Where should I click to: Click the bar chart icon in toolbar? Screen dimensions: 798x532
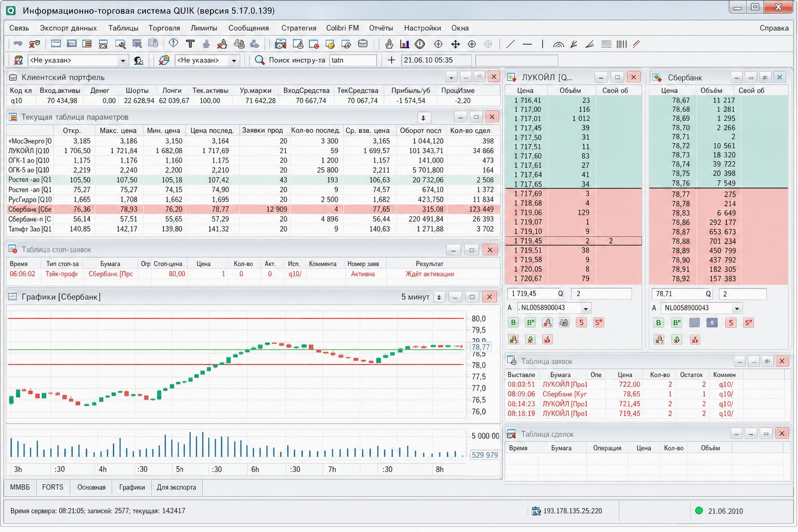(404, 44)
